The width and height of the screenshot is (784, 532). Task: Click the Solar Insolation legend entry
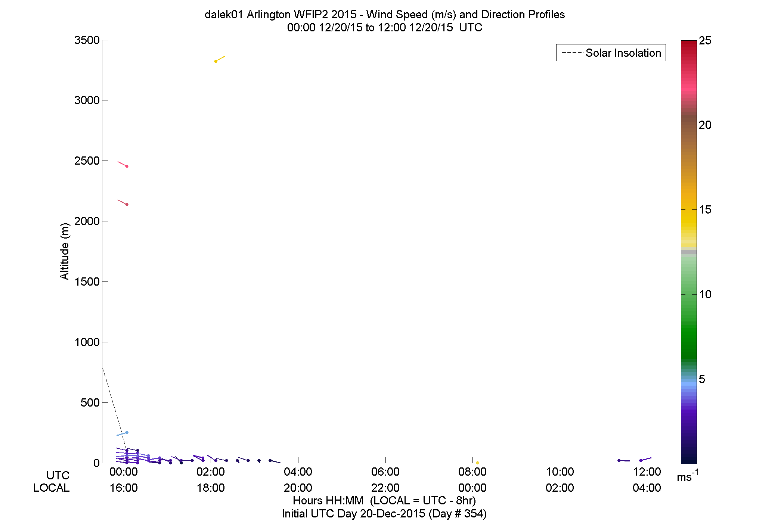(611, 53)
